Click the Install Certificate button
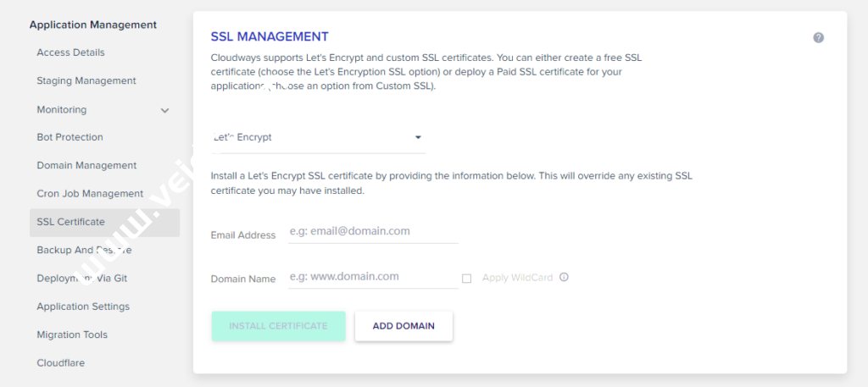Image resolution: width=868 pixels, height=387 pixels. 278,326
